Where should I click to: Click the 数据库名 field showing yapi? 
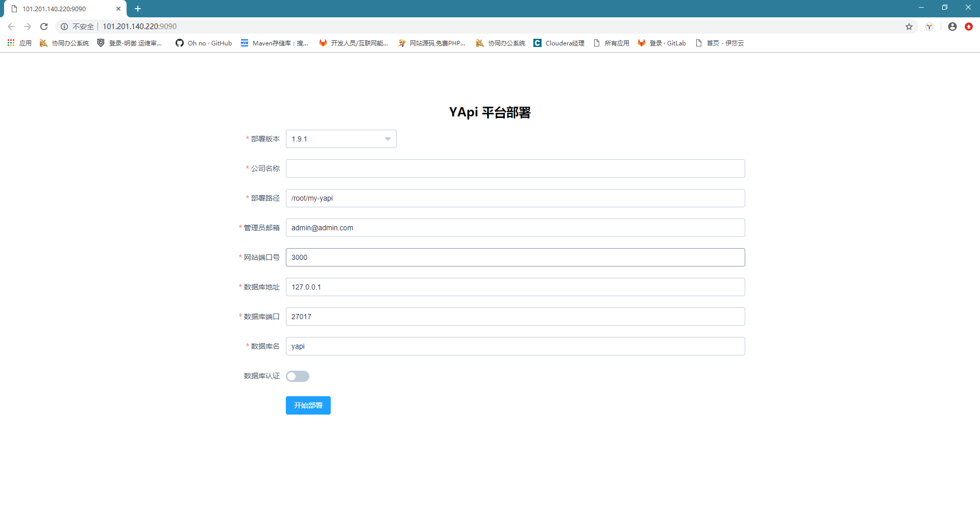click(x=516, y=346)
